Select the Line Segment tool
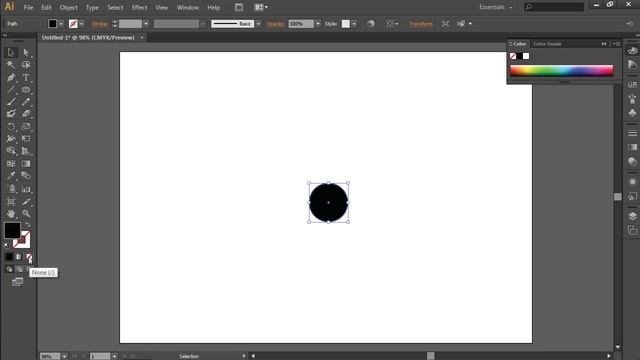Viewport: 640px width, 360px height. (x=11, y=90)
